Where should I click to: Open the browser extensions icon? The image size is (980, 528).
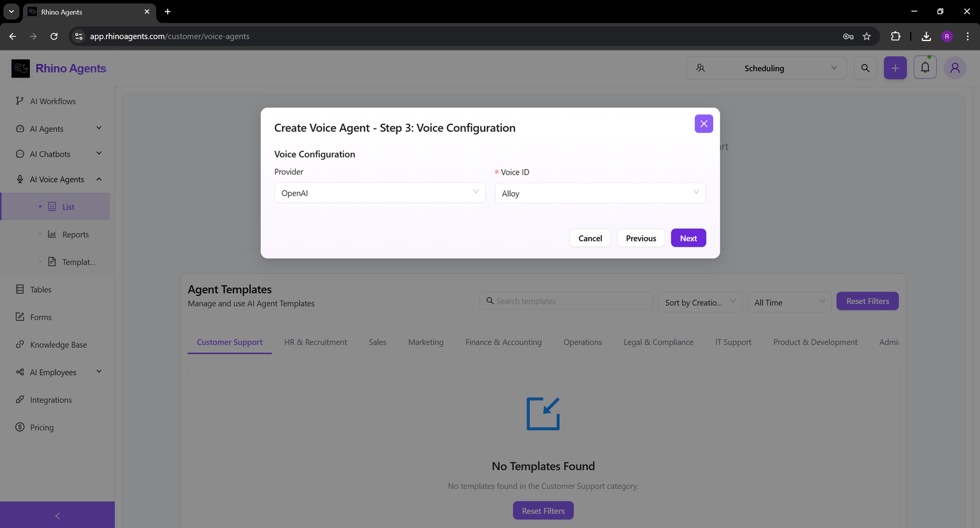coord(895,36)
